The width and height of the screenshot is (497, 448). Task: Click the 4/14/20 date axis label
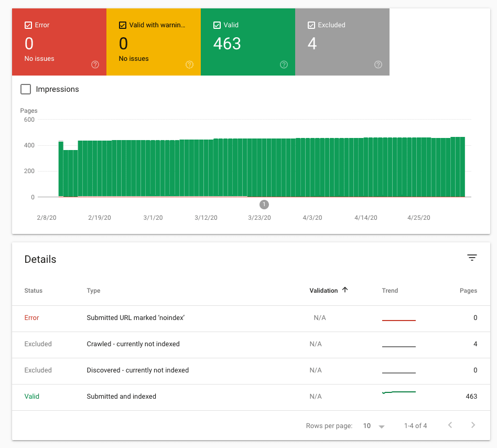click(366, 218)
